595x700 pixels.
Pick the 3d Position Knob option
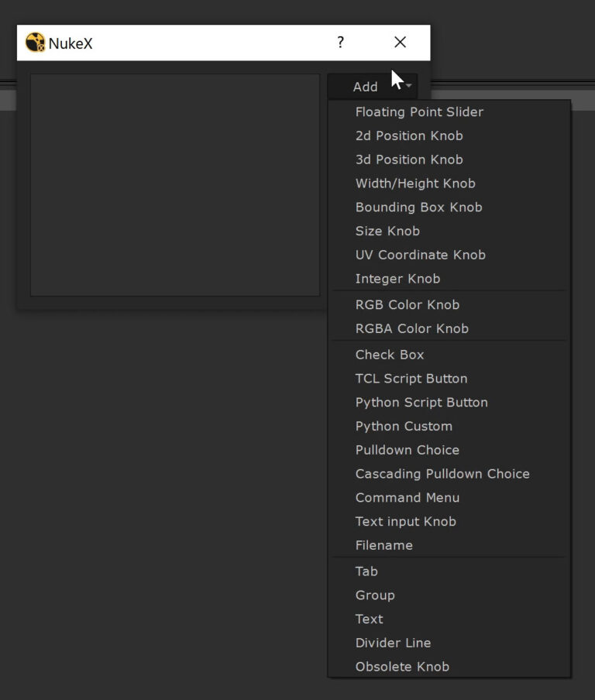[409, 160]
